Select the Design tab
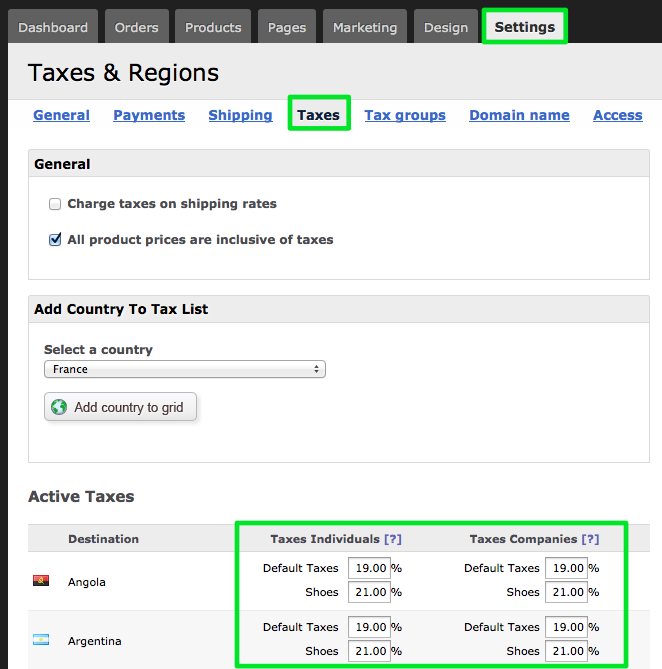The image size is (662, 669). (446, 26)
